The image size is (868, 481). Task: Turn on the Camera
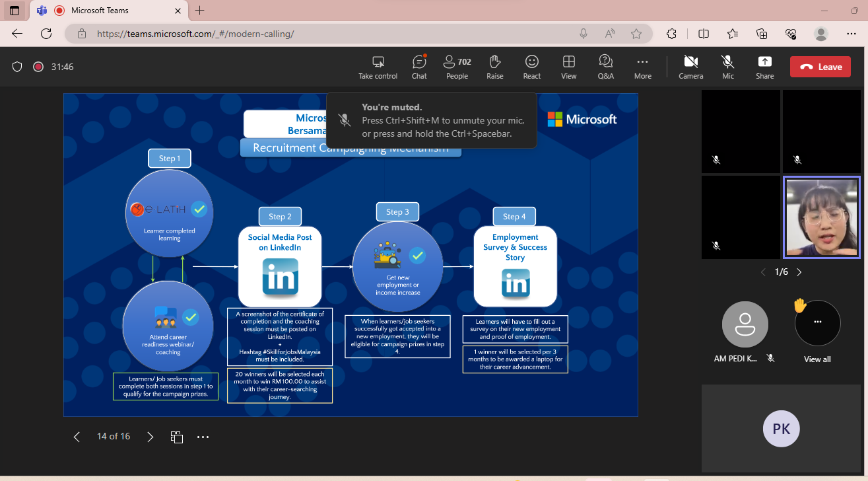point(690,67)
